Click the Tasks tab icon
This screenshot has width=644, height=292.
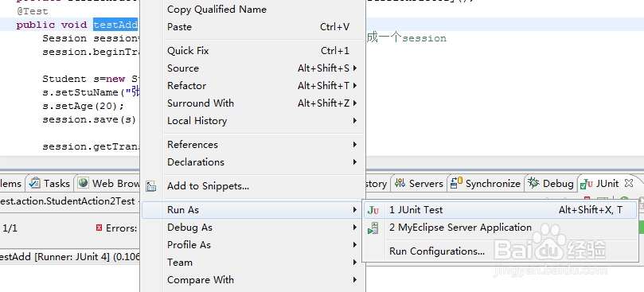coord(35,183)
